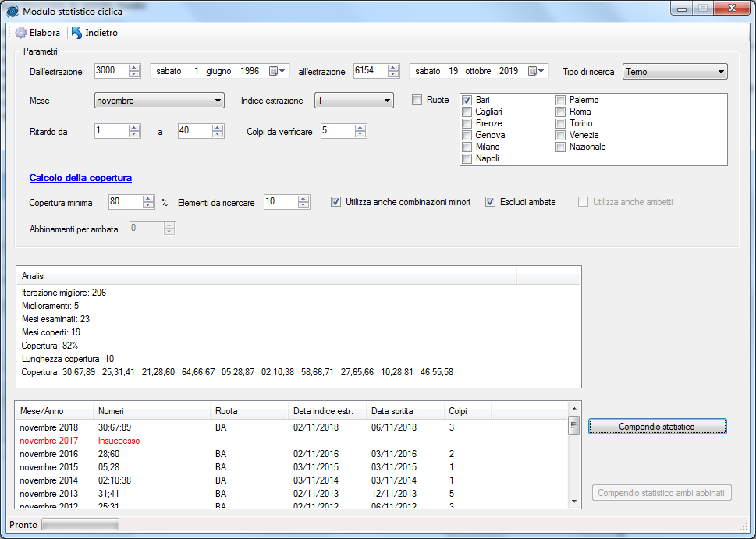Tick the Nazionale wheel checkbox

(x=560, y=147)
